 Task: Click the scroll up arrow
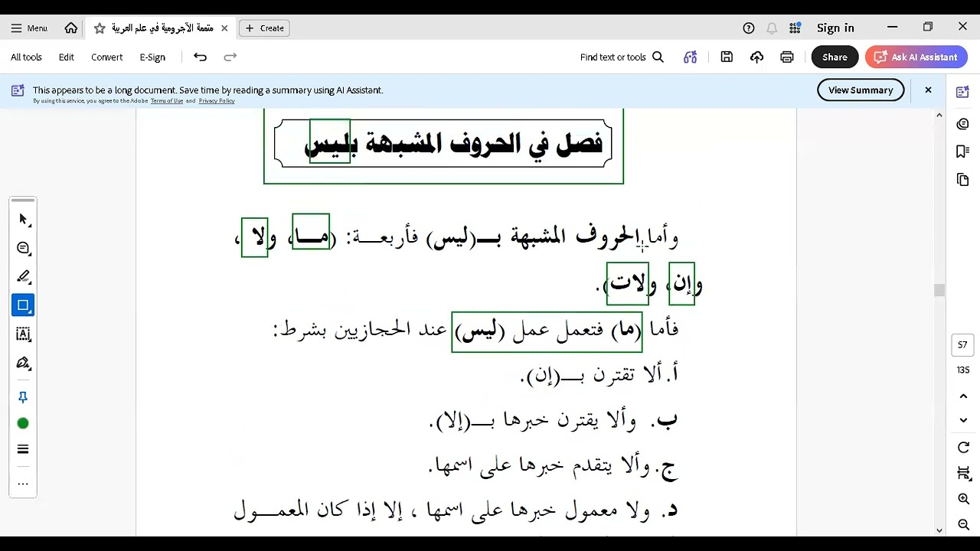(939, 116)
